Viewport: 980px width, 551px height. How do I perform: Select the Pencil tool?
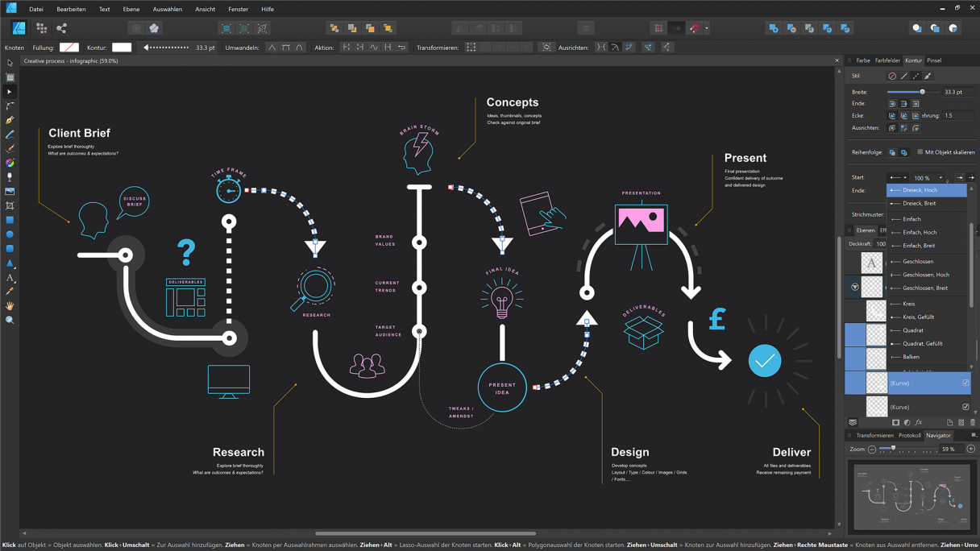(x=10, y=134)
